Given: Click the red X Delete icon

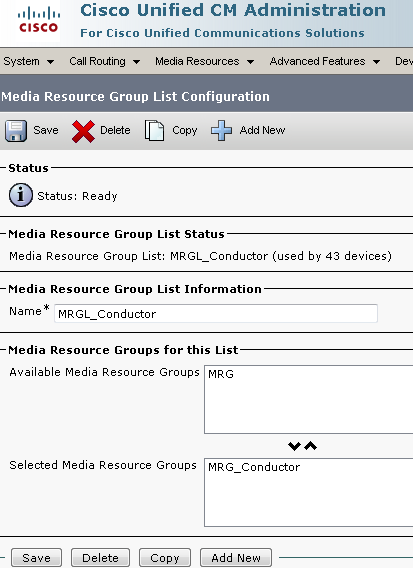Looking at the screenshot, I should pos(83,131).
